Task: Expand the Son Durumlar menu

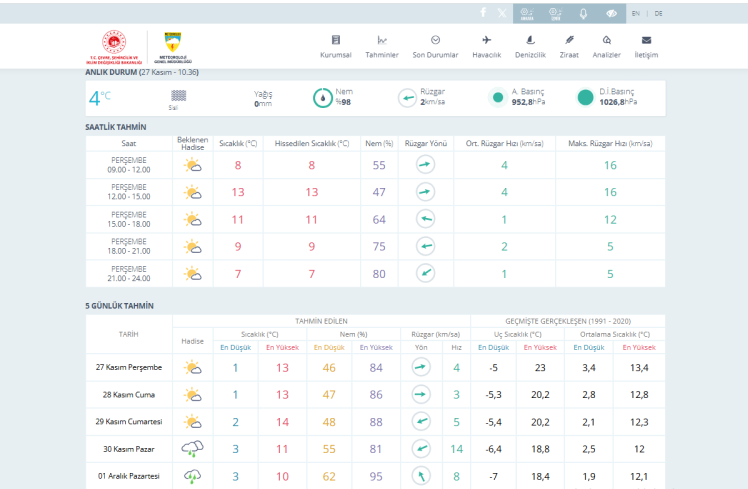Action: click(x=435, y=46)
